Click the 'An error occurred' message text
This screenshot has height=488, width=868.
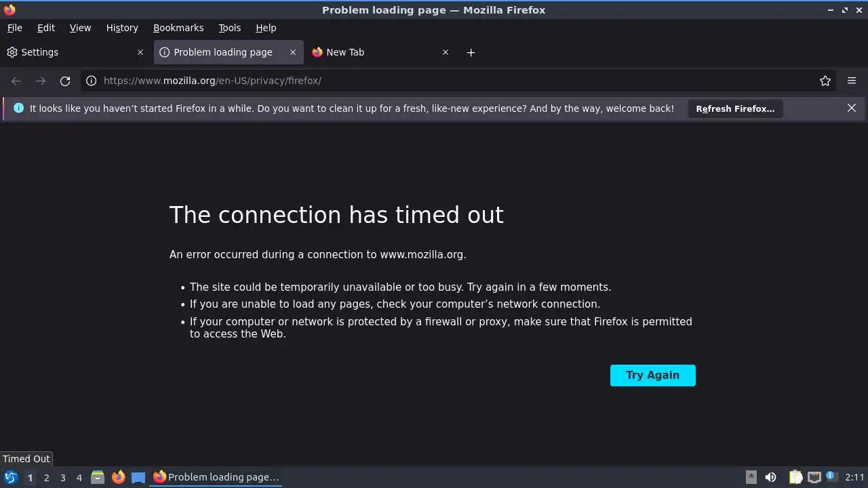[x=317, y=255]
